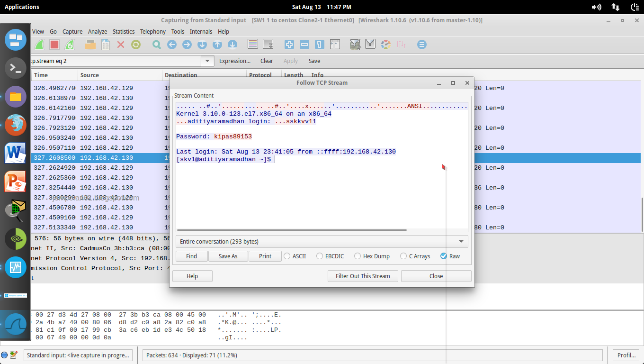Jump to the last packet
Screen dimensions: 644x364
pyautogui.click(x=233, y=45)
